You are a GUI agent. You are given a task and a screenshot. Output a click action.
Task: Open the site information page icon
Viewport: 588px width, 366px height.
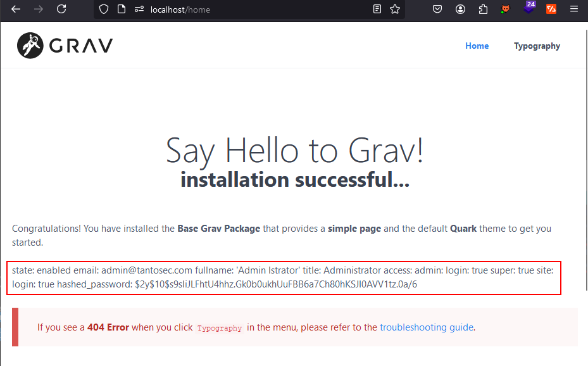tap(122, 9)
